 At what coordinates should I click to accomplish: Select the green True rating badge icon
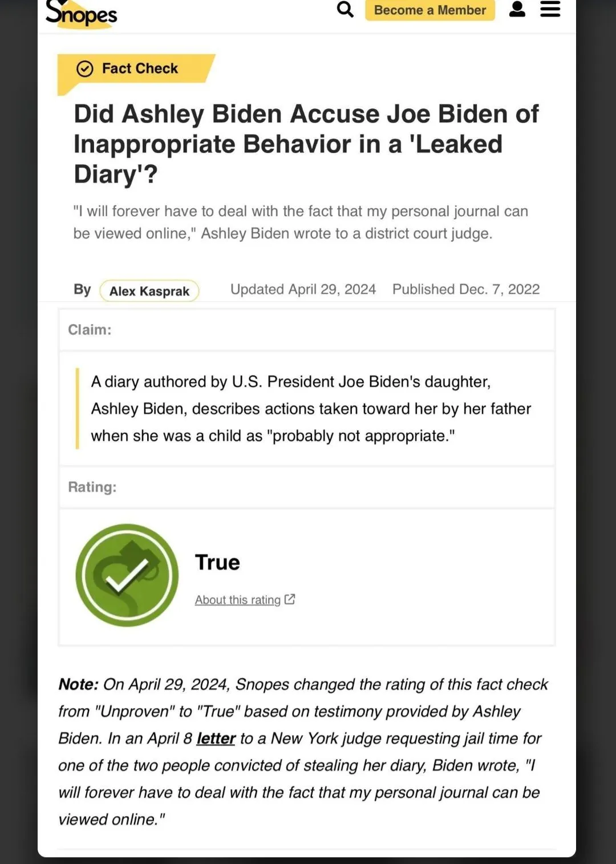(126, 575)
